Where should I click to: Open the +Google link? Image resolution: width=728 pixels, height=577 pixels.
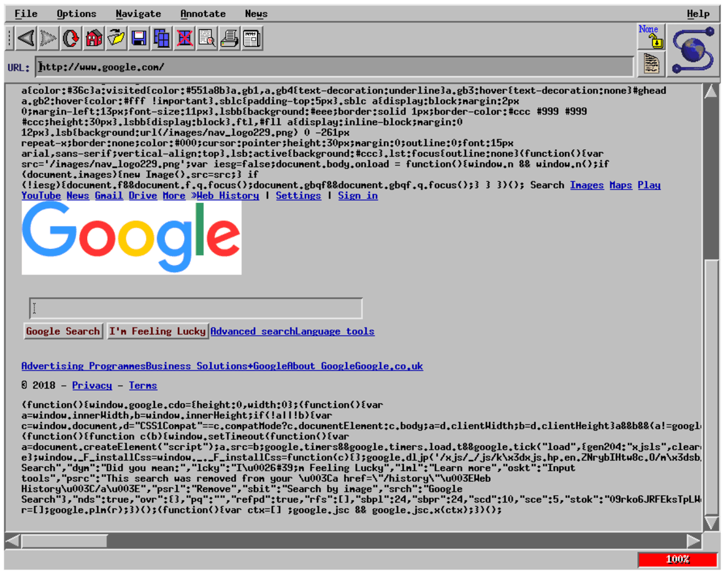tap(268, 366)
